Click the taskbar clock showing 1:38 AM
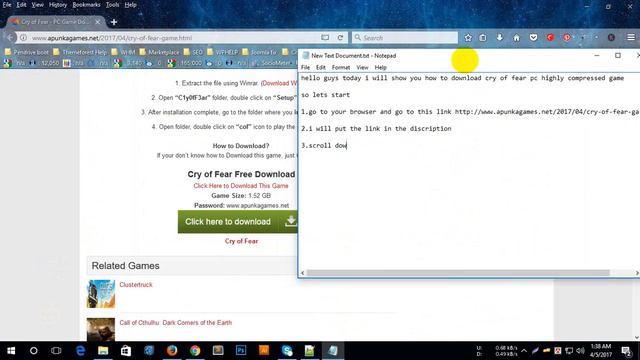640x360 pixels. (600, 351)
